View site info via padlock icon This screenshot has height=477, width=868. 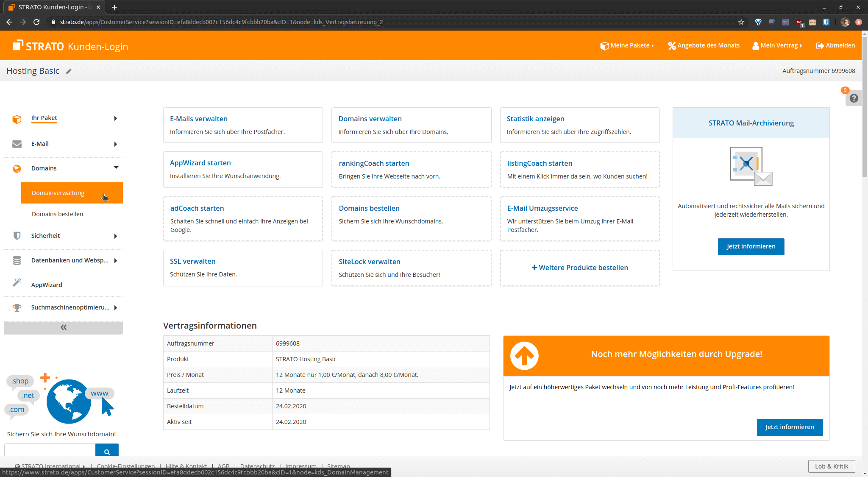53,22
